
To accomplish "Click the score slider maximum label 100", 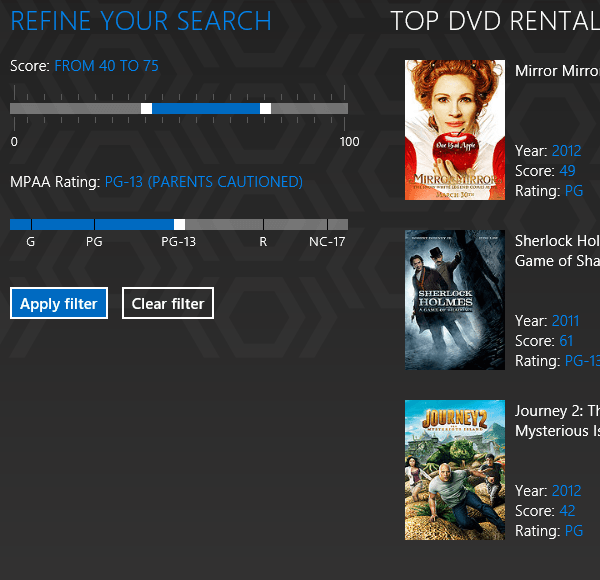I will pyautogui.click(x=349, y=142).
